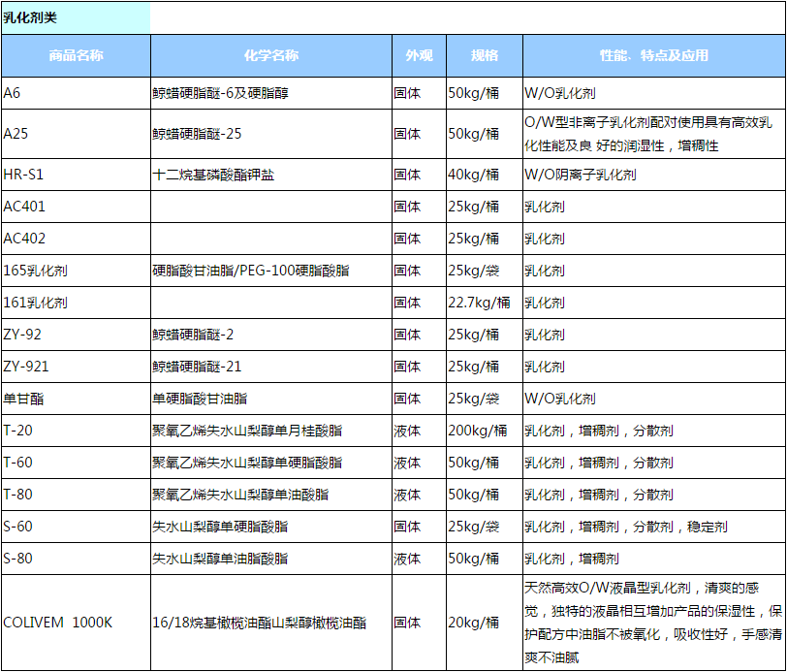Select the 165乳化剂 product cell
This screenshot has width=787, height=672.
(x=76, y=271)
